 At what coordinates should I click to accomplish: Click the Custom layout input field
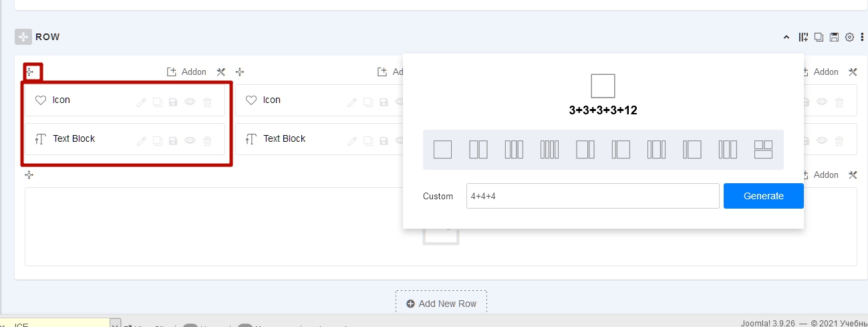point(592,197)
